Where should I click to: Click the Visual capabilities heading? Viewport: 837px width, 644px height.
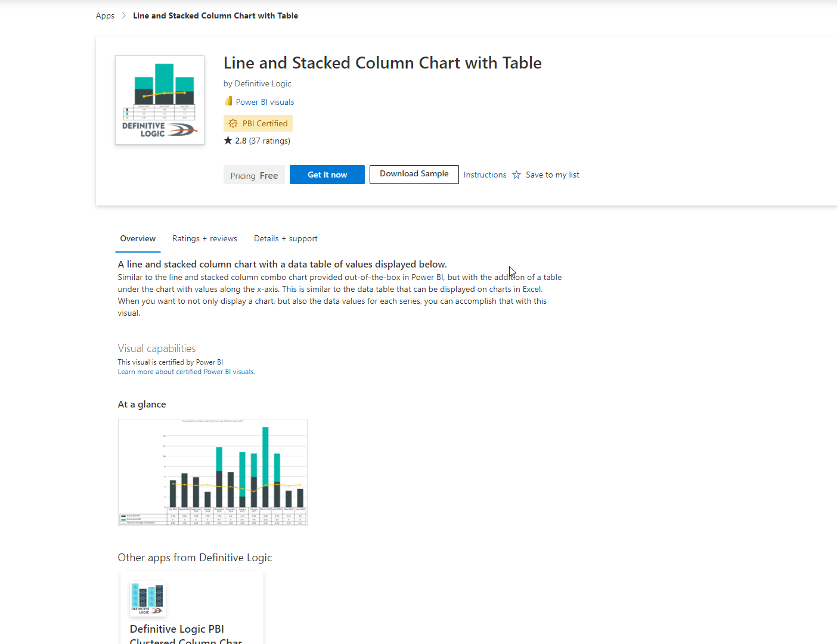[x=157, y=349]
